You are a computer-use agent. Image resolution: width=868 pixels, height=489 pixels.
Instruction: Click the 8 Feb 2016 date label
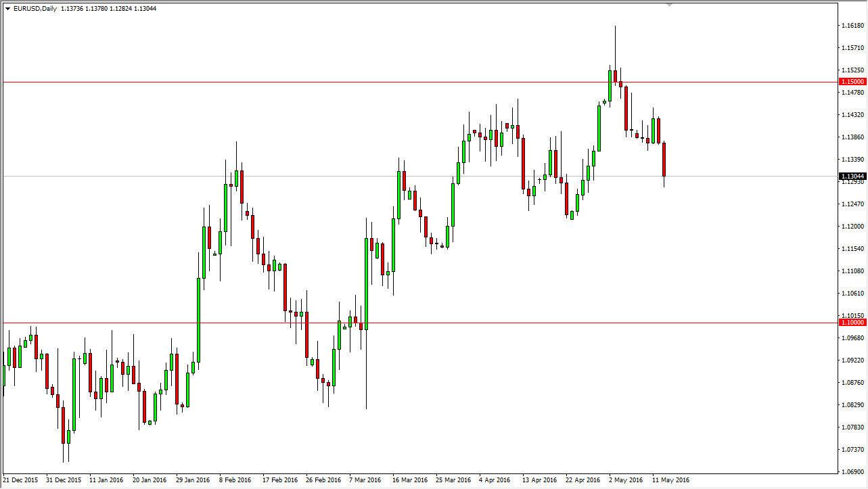[x=237, y=478]
